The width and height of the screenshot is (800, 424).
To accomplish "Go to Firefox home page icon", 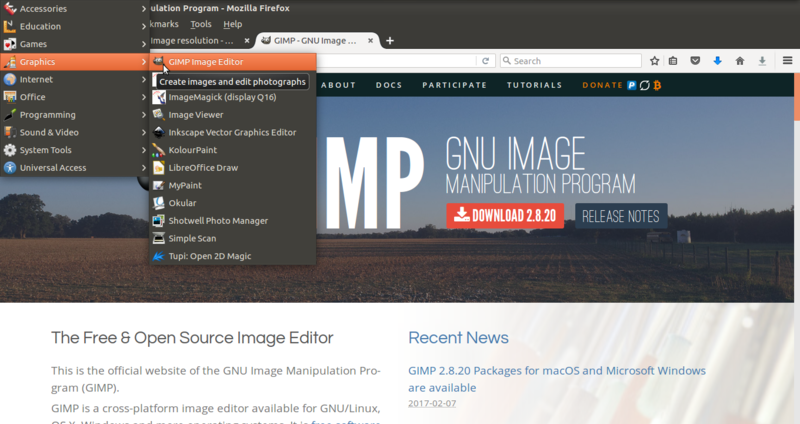I will click(x=740, y=61).
